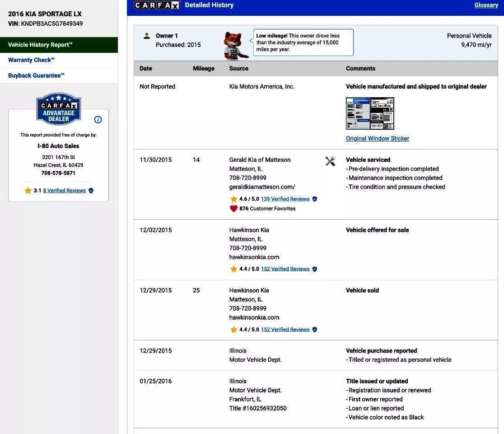This screenshot has width=504, height=434.
Task: Click the geraldkiamatteson.com/ website text
Action: (x=262, y=187)
